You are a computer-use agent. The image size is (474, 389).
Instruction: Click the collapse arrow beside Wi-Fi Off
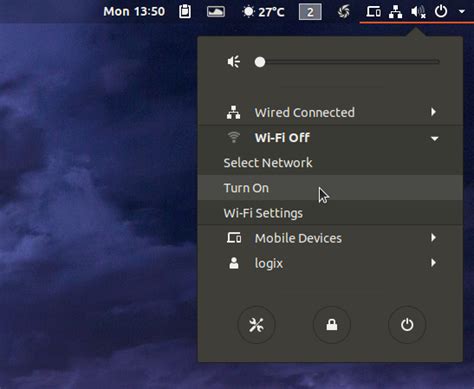point(435,138)
